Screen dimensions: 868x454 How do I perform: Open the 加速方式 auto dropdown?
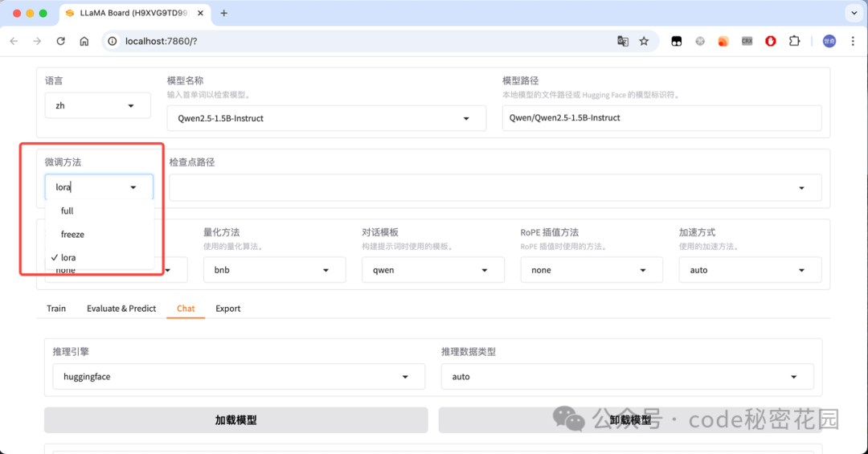pyautogui.click(x=750, y=270)
